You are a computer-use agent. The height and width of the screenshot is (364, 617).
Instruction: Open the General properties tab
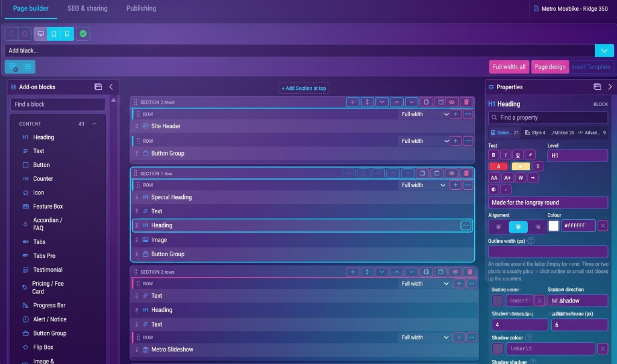(504, 133)
